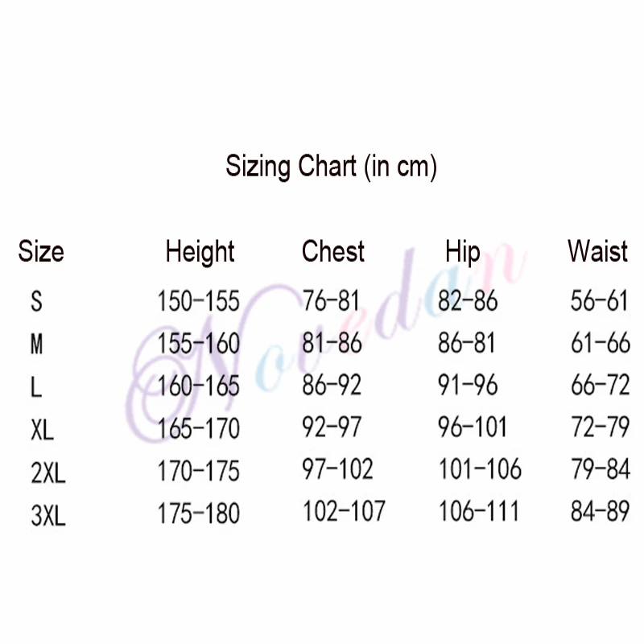Click the waist value 56-61

click(599, 301)
